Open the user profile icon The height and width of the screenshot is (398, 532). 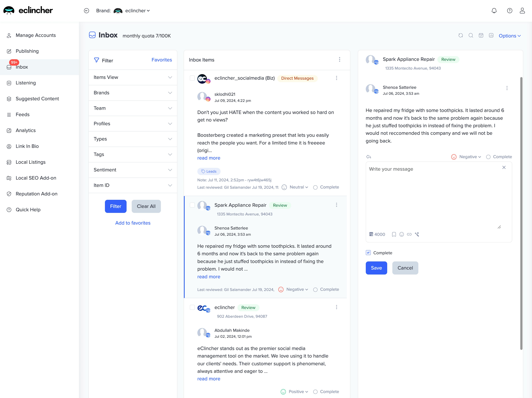[x=522, y=11]
